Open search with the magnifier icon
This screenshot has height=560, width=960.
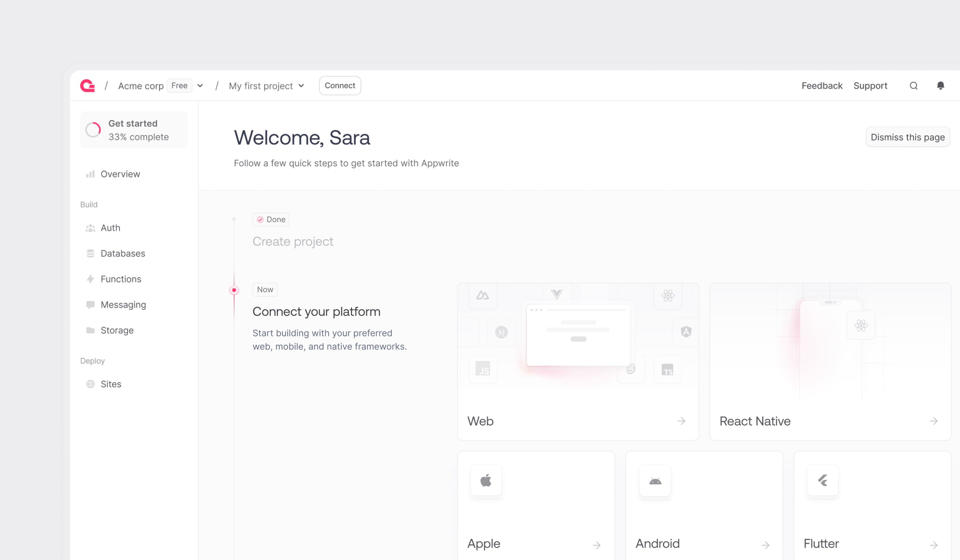tap(913, 86)
